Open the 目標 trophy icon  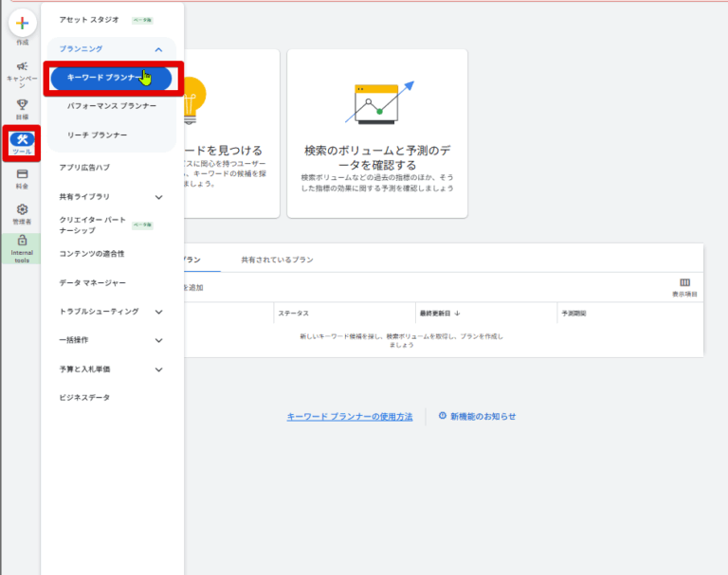[x=22, y=104]
